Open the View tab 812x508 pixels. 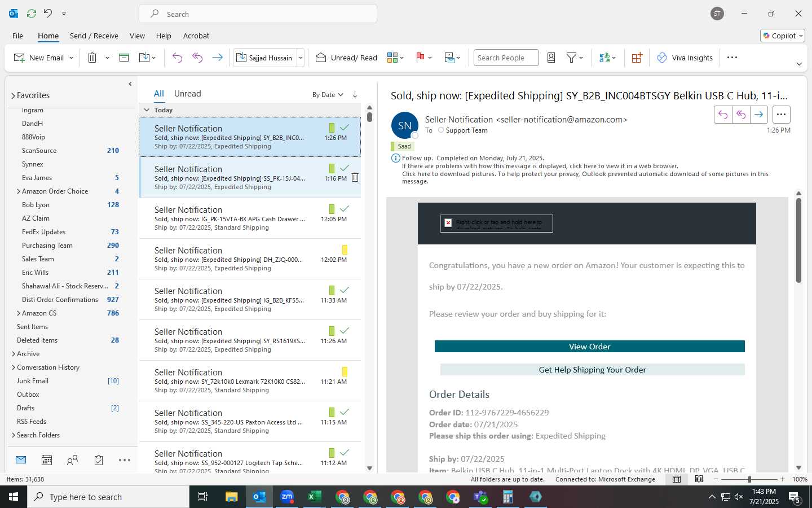coord(137,36)
